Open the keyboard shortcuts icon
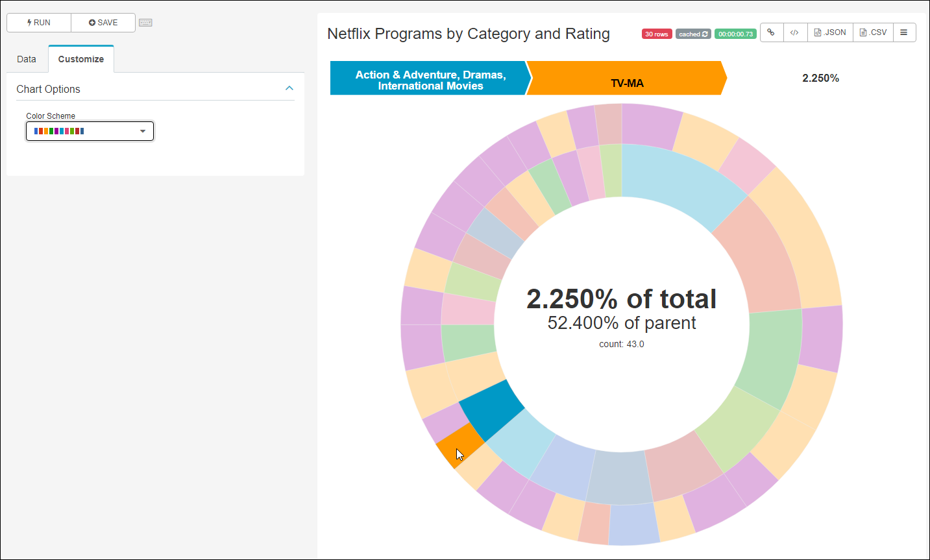The image size is (930, 560). click(x=145, y=23)
